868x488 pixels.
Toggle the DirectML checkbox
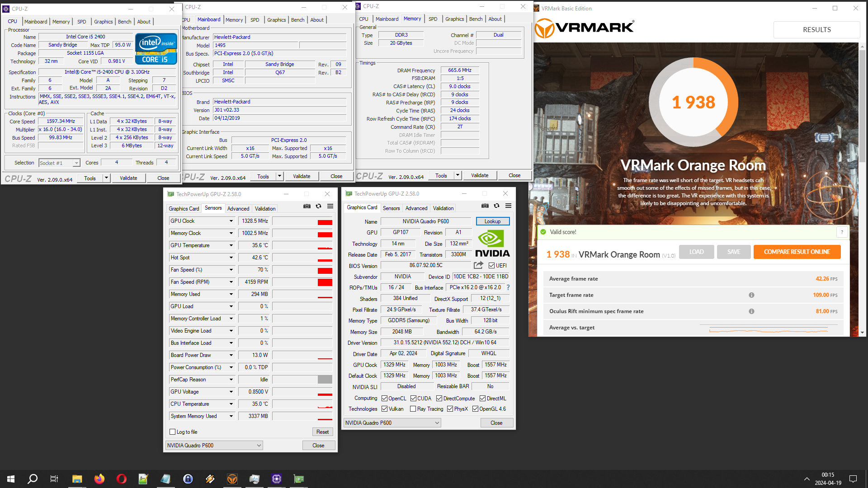click(482, 399)
